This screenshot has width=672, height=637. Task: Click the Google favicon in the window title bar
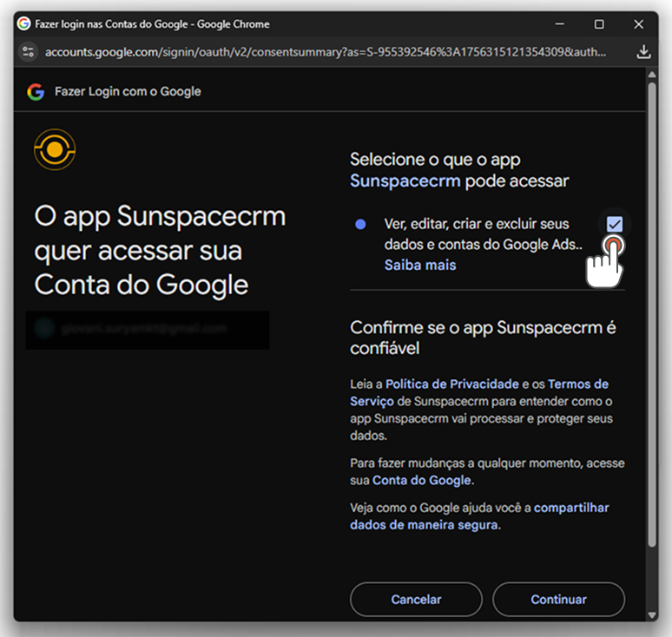23,24
